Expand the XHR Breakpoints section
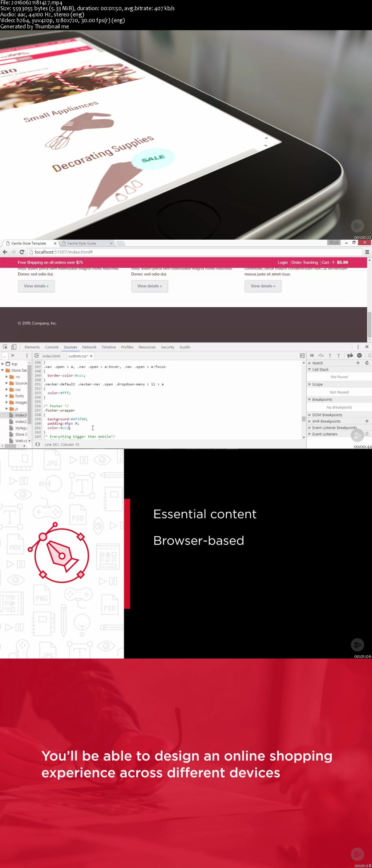 click(x=310, y=421)
